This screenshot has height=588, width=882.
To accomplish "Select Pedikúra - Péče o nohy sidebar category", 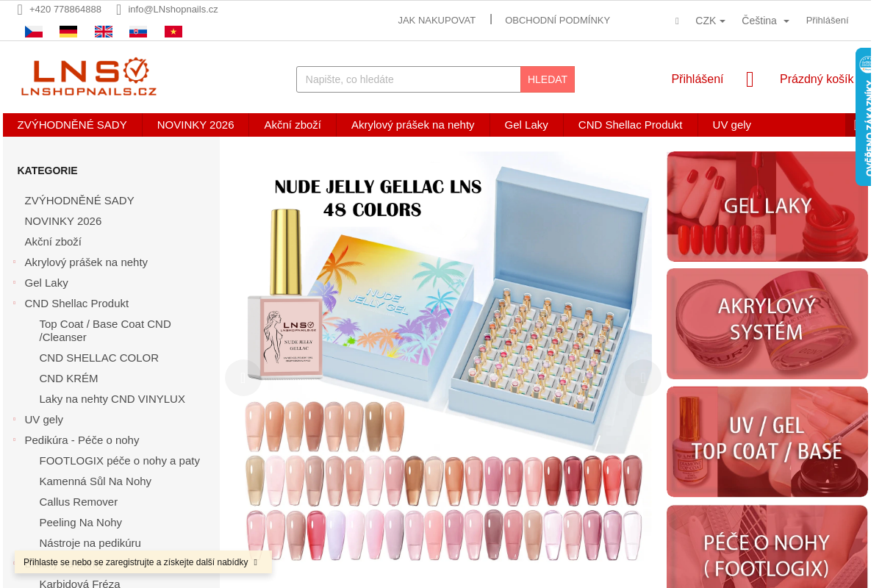I will coord(82,440).
